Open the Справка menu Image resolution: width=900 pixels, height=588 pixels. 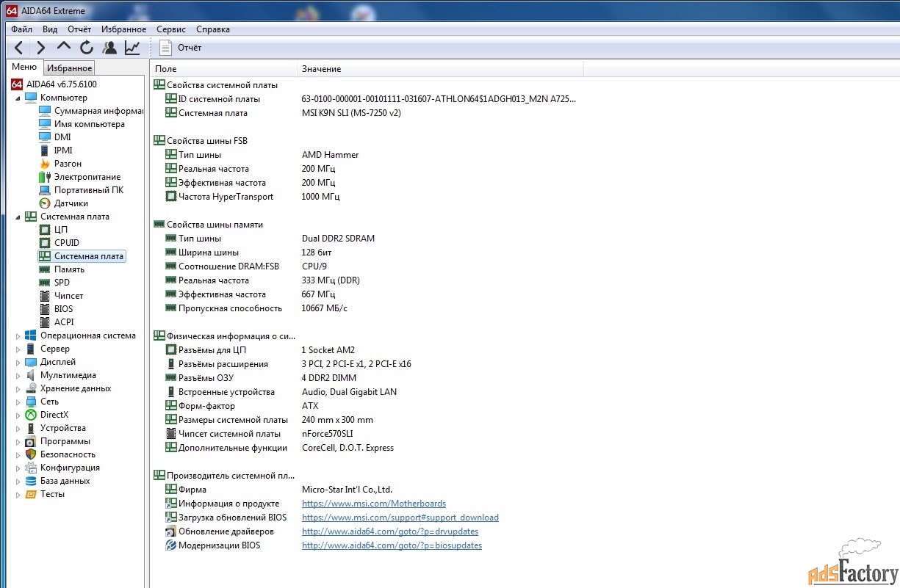coord(213,29)
